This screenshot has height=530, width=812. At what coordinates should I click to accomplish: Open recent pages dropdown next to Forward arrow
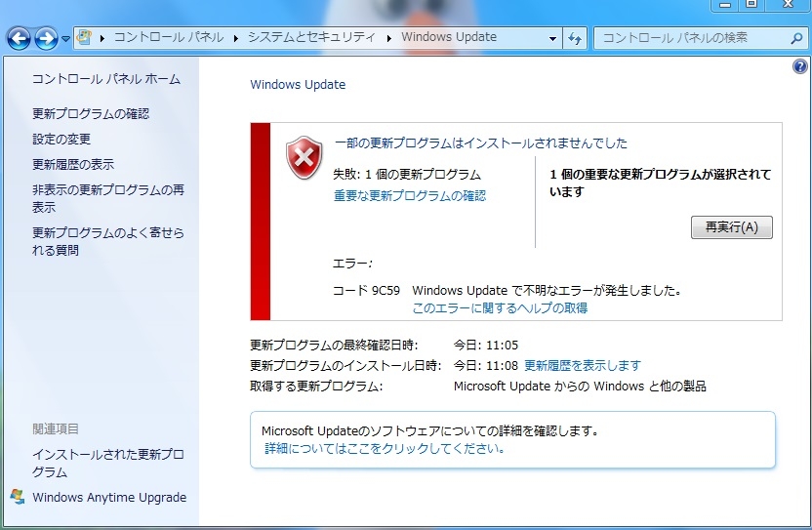[x=65, y=38]
